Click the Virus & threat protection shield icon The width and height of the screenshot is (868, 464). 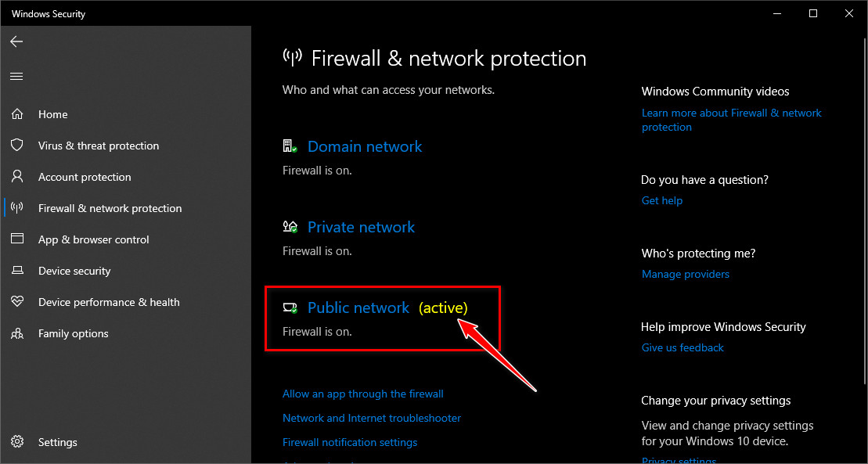point(16,146)
